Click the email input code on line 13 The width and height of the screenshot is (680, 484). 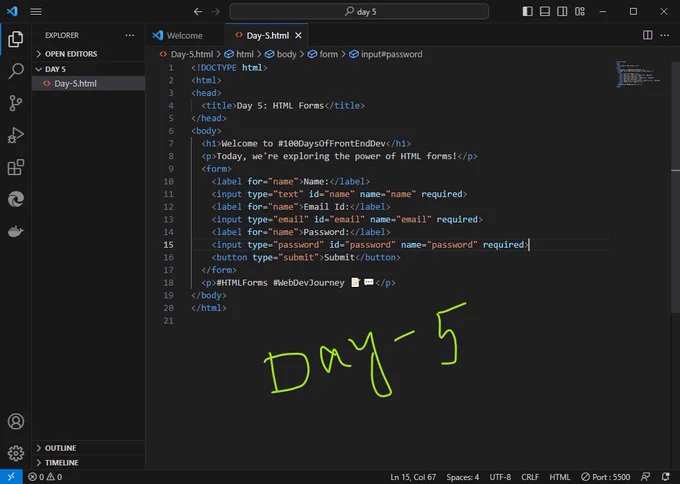347,219
